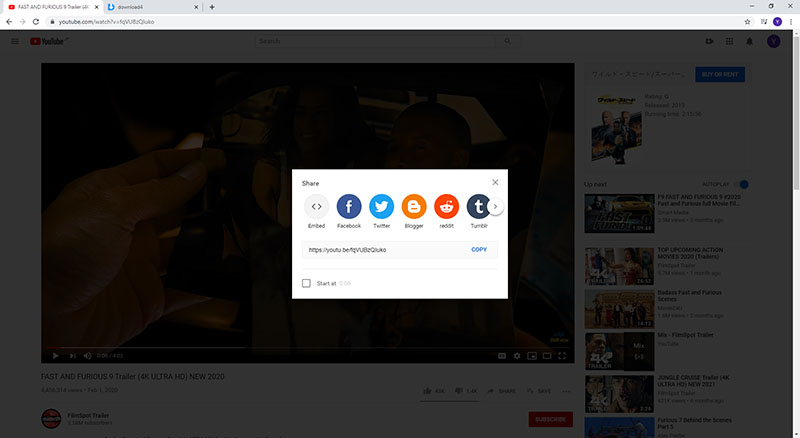Enter full screen mode
This screenshot has width=800, height=438.
click(x=562, y=356)
